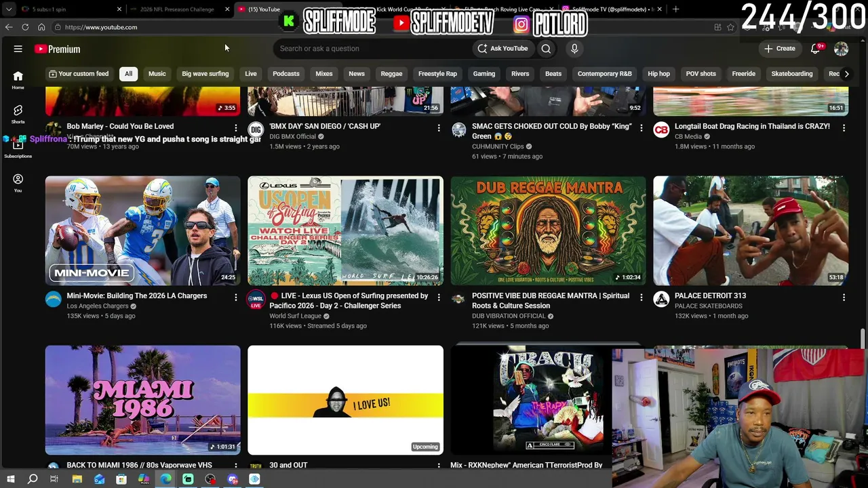Viewport: 868px width, 488px height.
Task: Open options for Longtail Boat Drag Racing video
Action: click(844, 127)
